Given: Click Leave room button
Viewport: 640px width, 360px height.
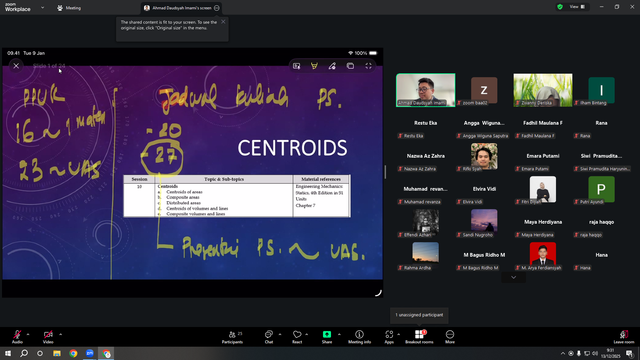Looking at the screenshot, I should click(624, 337).
